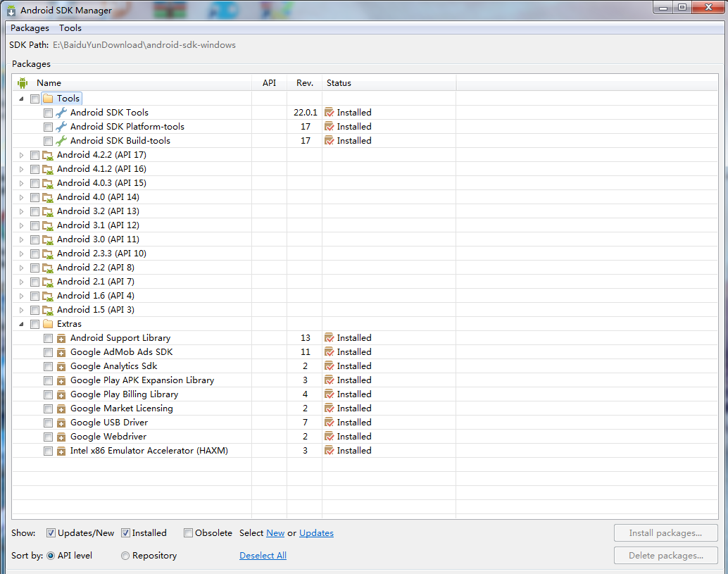This screenshot has width=728, height=574.
Task: Click the Google Webdriver package icon
Action: [61, 437]
